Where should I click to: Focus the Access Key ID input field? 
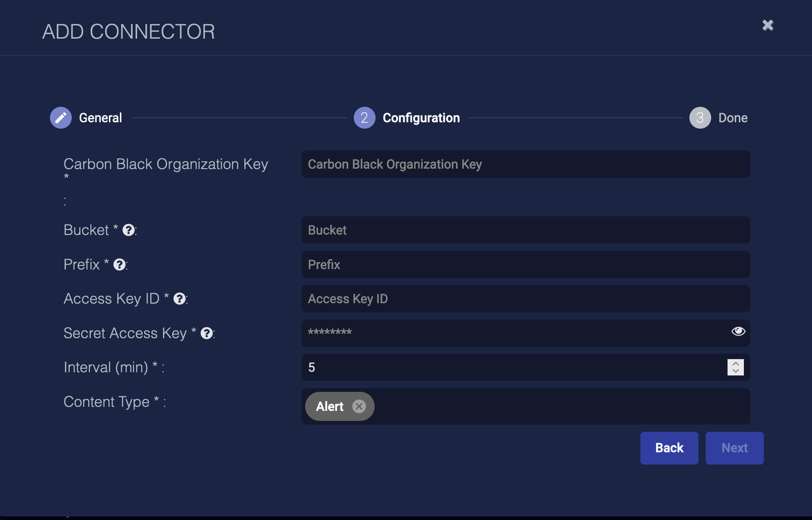(x=525, y=299)
